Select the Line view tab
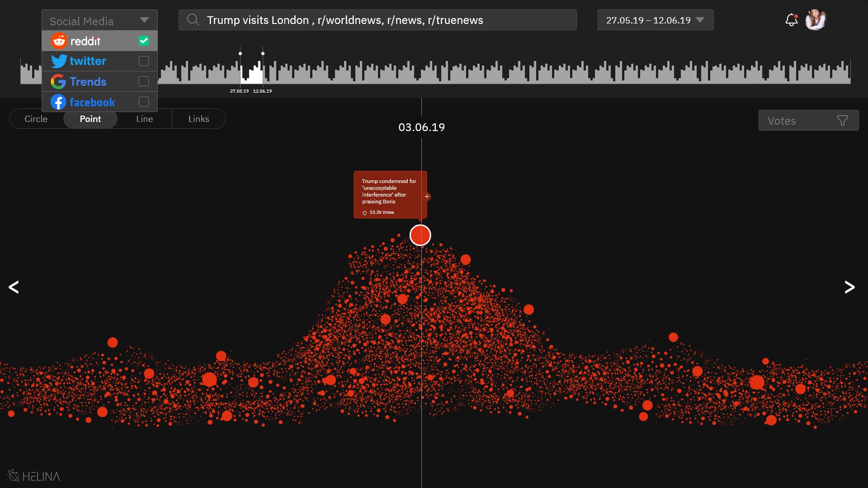This screenshot has width=868, height=488. click(x=144, y=119)
